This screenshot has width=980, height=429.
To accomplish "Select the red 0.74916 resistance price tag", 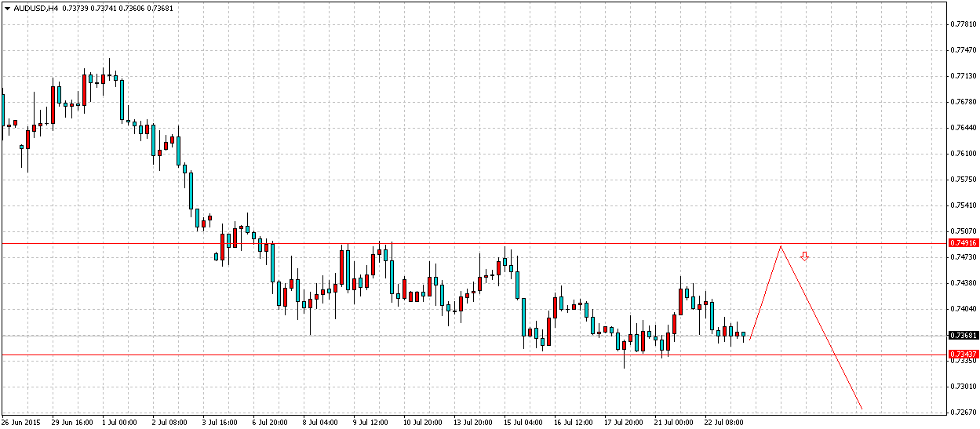I will tap(962, 243).
